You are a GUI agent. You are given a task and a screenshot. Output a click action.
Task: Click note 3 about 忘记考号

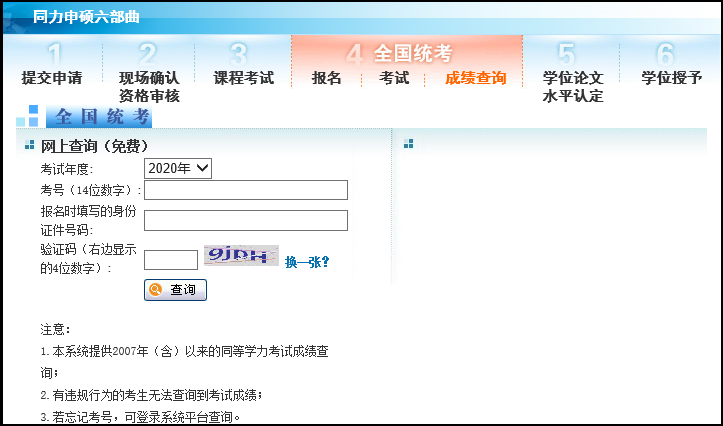tap(141, 417)
